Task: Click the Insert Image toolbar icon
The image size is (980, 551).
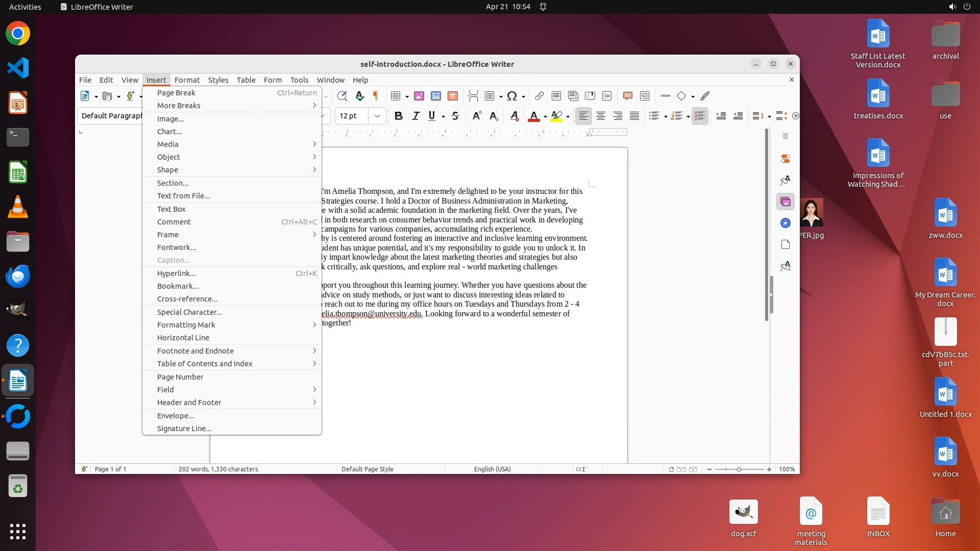Action: point(419,96)
